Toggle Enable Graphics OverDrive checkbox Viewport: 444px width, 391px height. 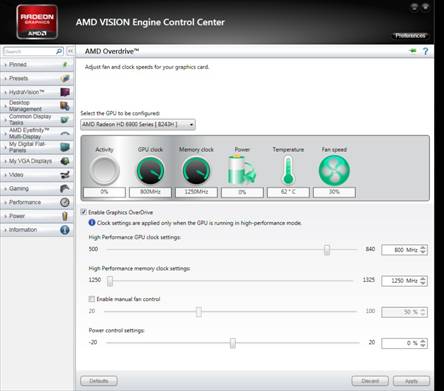[x=84, y=212]
